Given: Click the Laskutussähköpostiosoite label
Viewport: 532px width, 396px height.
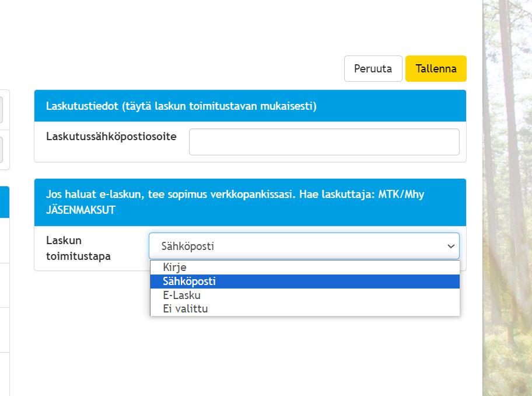Looking at the screenshot, I should point(111,137).
